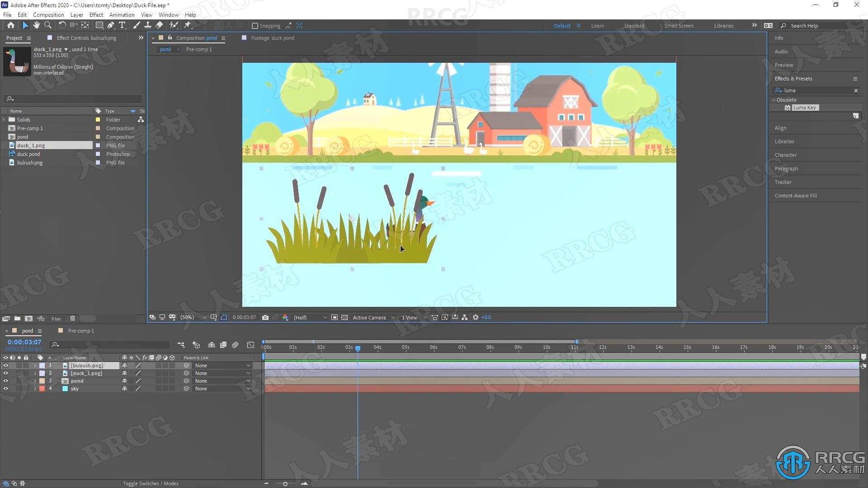Drag the current time indicator at 3:07
Image resolution: width=868 pixels, height=488 pixels.
357,347
